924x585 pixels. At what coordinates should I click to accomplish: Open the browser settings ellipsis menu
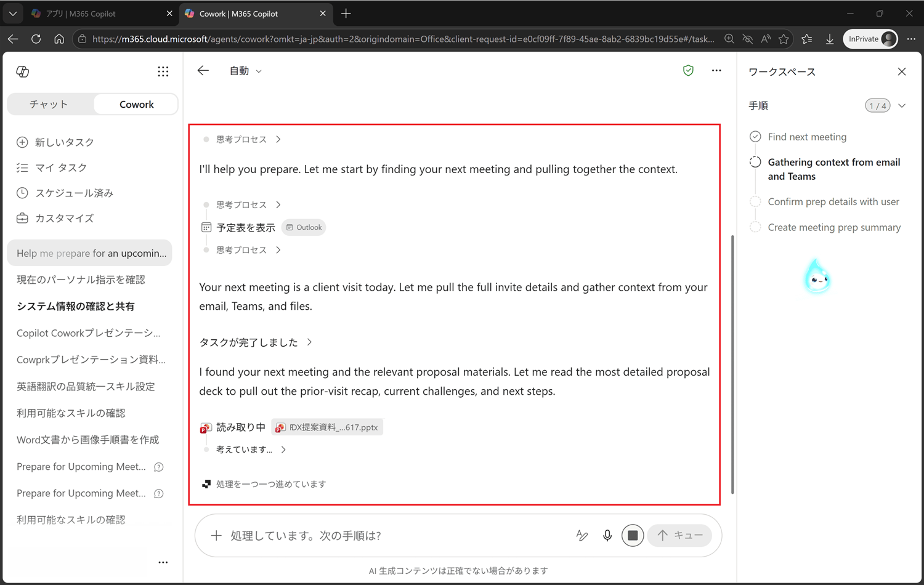(912, 39)
